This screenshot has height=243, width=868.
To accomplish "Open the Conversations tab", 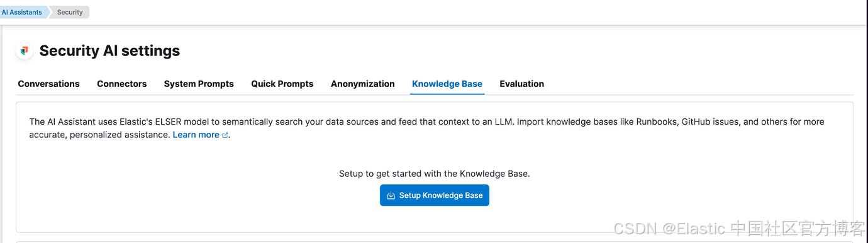I will tap(48, 84).
